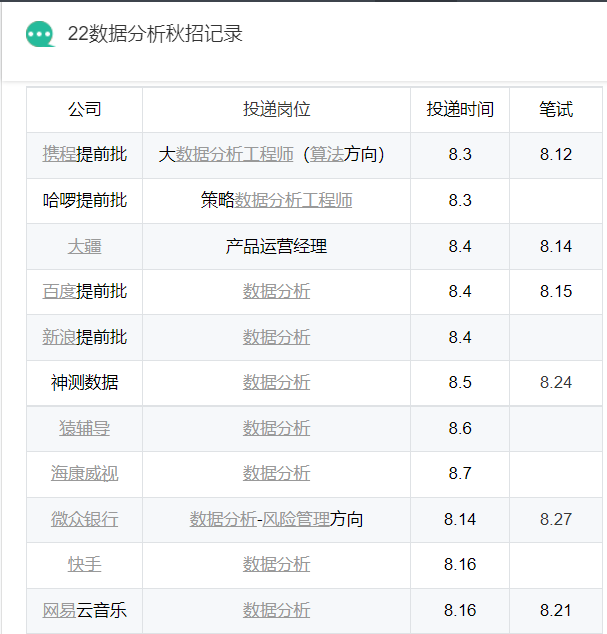Image resolution: width=607 pixels, height=634 pixels.
Task: Click the title 22数据分析秋招记录
Action: [155, 34]
